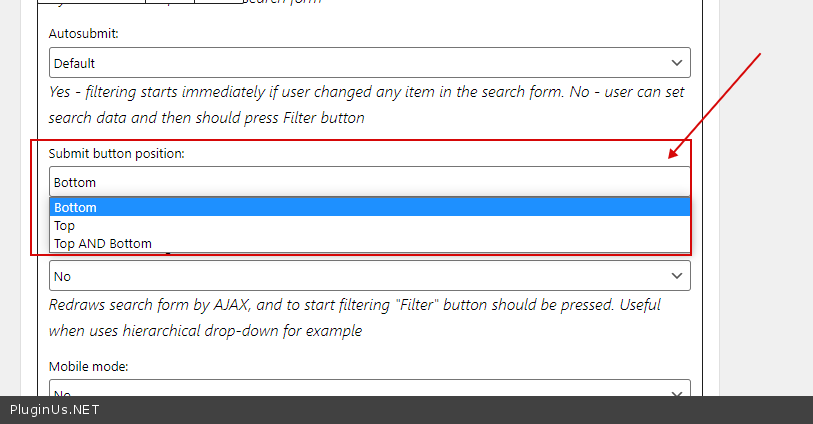Image resolution: width=813 pixels, height=424 pixels.
Task: Click the 'press Filter button' description line
Action: 206,117
